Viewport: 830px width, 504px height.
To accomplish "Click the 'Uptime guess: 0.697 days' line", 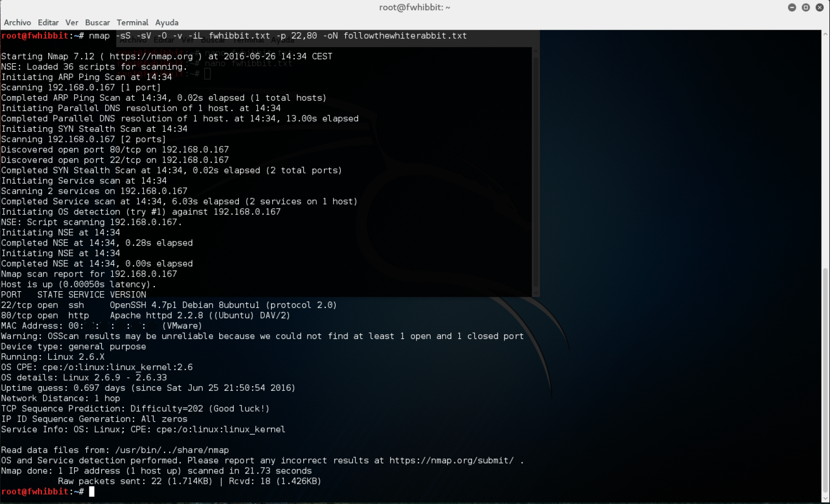I will (148, 388).
